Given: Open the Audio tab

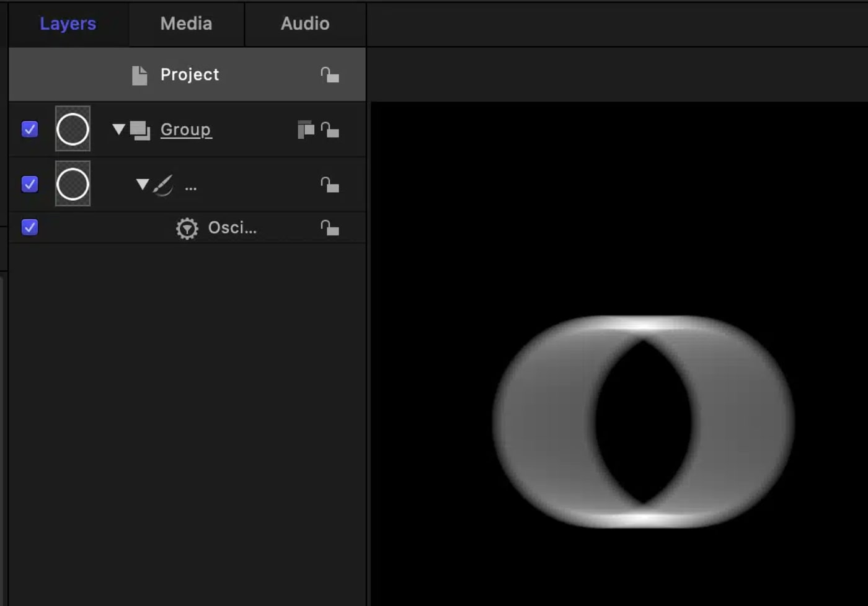Looking at the screenshot, I should pos(305,24).
